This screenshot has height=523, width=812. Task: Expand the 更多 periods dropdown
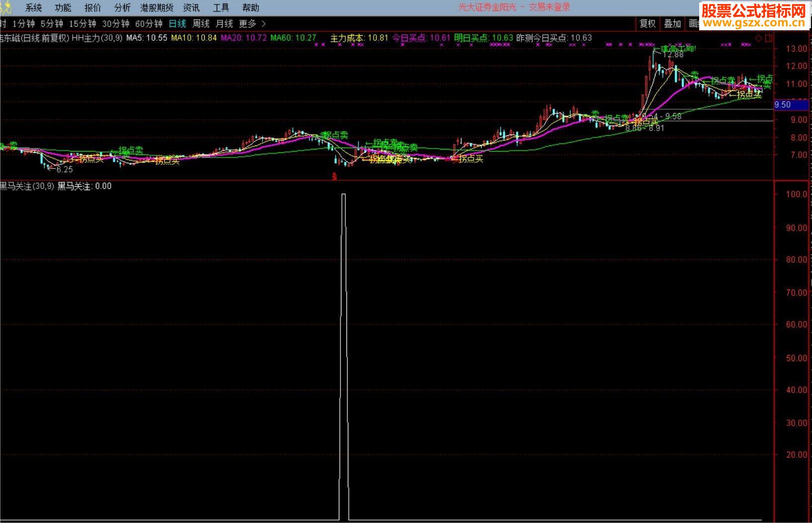click(252, 23)
